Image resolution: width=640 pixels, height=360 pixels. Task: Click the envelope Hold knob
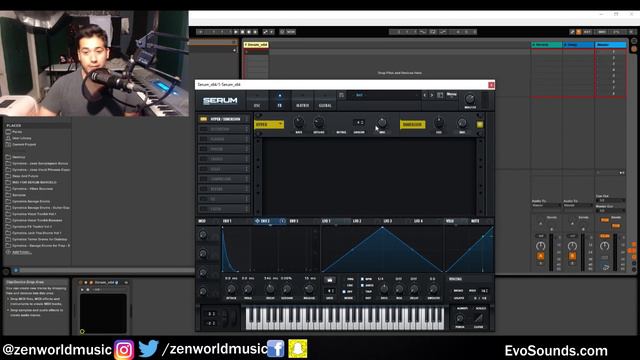coord(248,289)
